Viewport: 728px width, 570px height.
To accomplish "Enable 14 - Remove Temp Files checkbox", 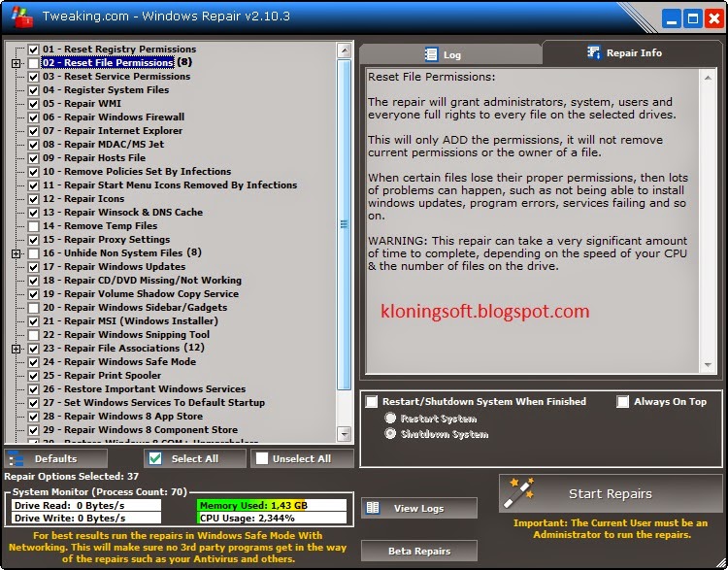I will point(33,226).
